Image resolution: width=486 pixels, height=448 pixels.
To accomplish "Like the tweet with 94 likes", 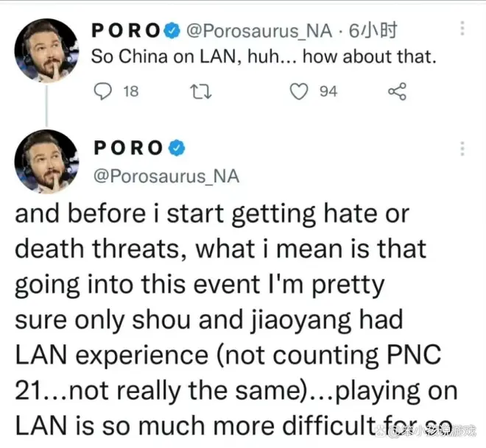I will coord(298,91).
